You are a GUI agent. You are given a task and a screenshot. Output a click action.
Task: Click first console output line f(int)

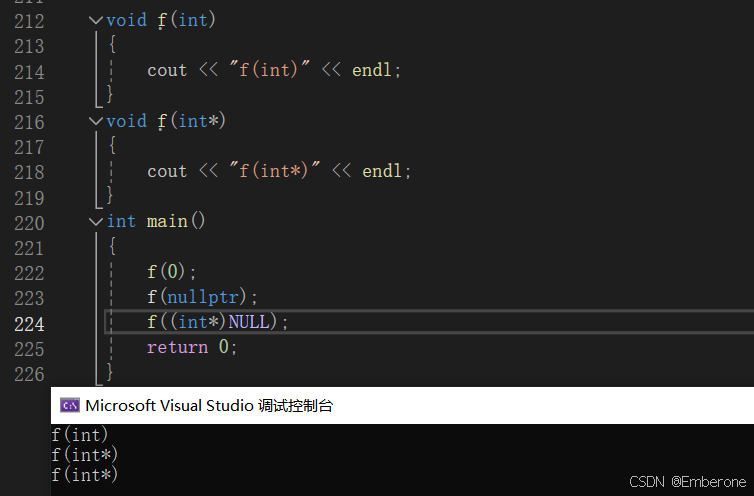(x=80, y=435)
